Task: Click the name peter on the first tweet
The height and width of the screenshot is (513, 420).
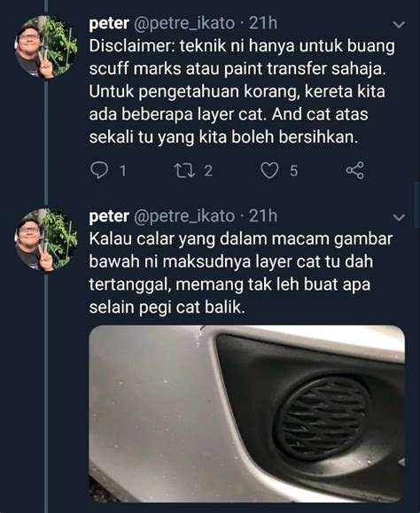Action: [109, 24]
